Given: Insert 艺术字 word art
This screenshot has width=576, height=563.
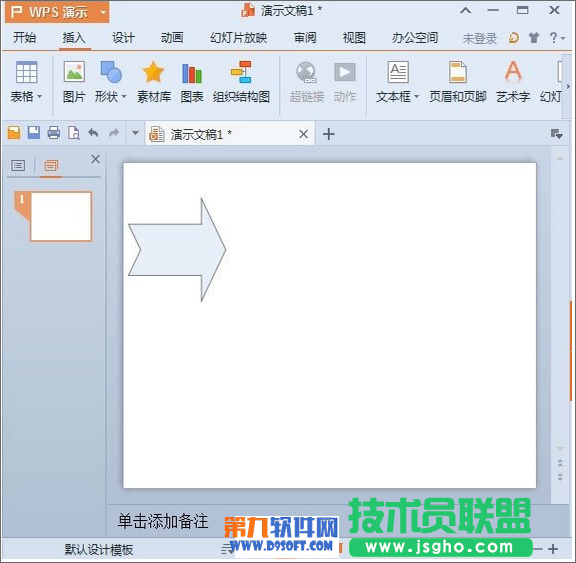Looking at the screenshot, I should click(513, 71).
